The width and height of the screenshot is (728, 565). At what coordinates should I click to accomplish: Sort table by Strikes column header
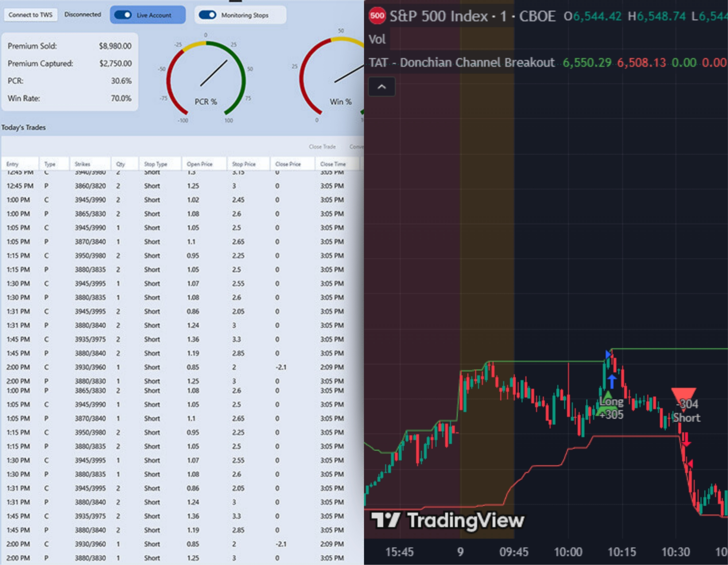(x=82, y=164)
